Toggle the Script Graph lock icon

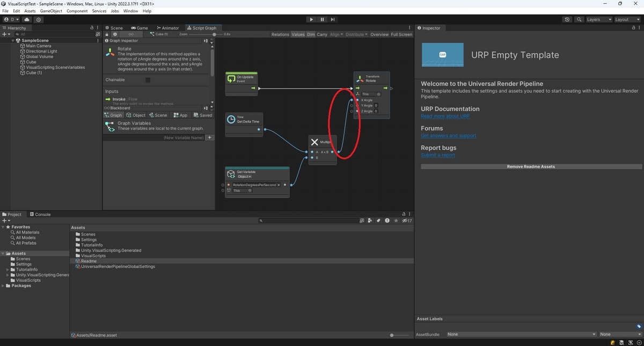pos(107,34)
